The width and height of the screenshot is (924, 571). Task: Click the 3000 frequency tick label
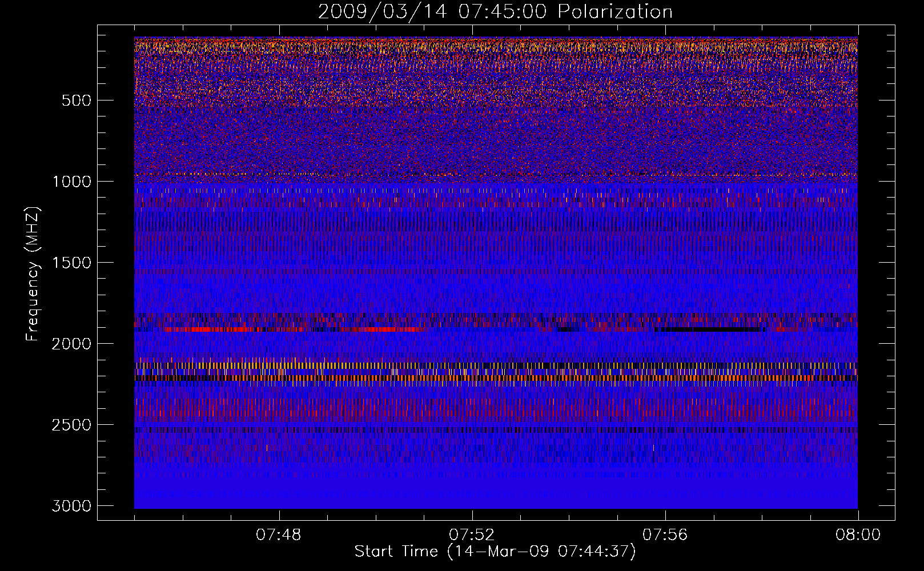click(71, 506)
